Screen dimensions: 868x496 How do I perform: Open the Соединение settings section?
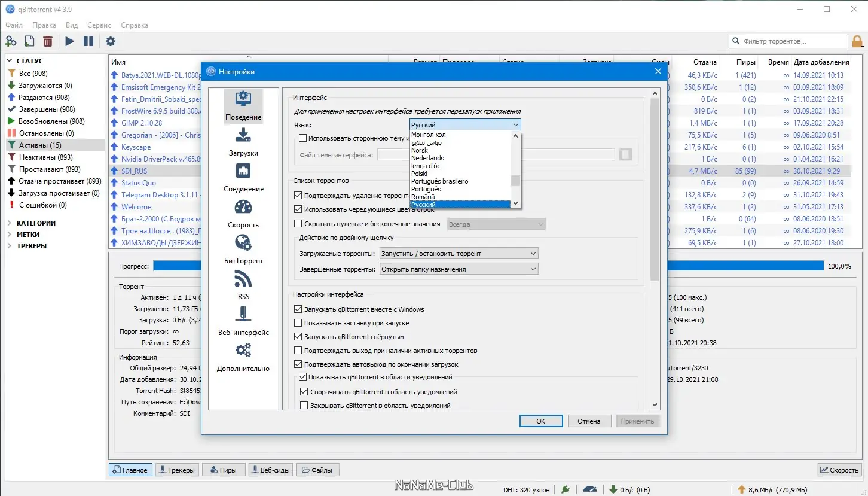click(x=243, y=178)
